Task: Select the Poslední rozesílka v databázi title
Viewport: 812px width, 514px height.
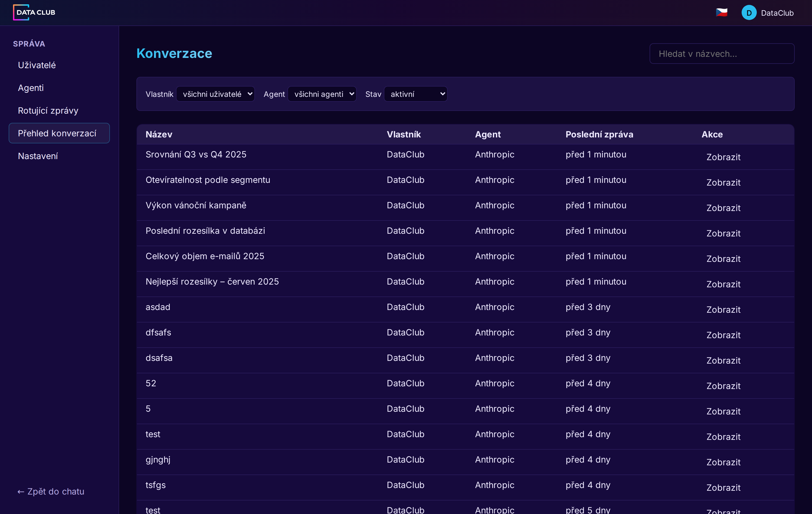Action: (205, 231)
